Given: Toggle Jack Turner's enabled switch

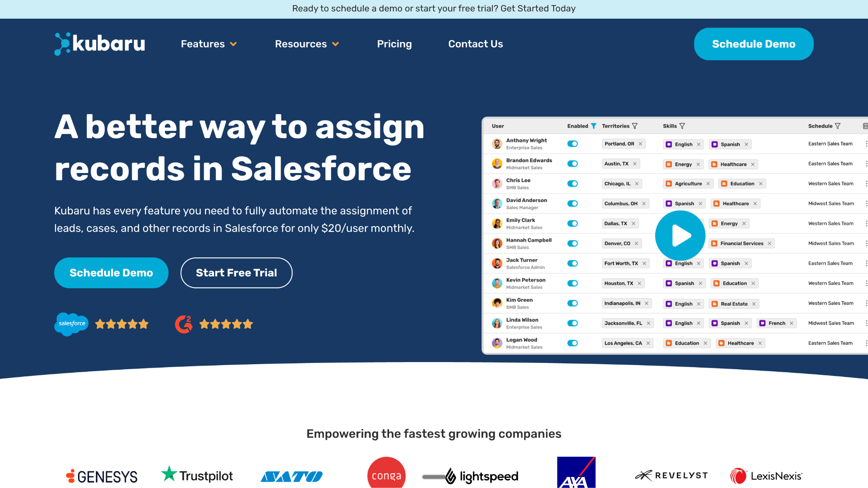Looking at the screenshot, I should click(x=573, y=263).
